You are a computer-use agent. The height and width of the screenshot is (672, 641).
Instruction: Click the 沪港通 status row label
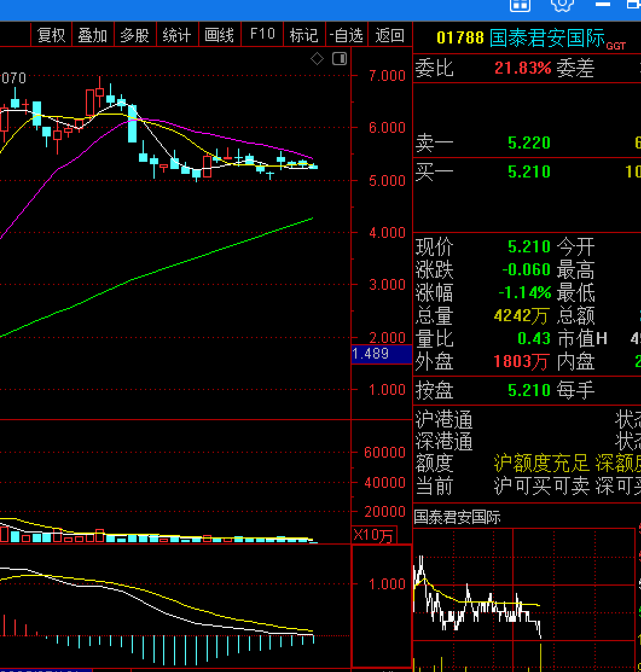444,420
